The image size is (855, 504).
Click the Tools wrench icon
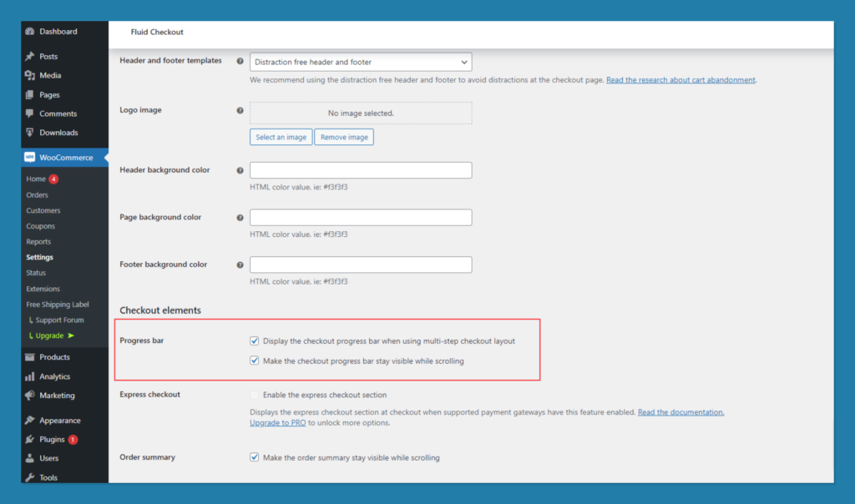30,477
